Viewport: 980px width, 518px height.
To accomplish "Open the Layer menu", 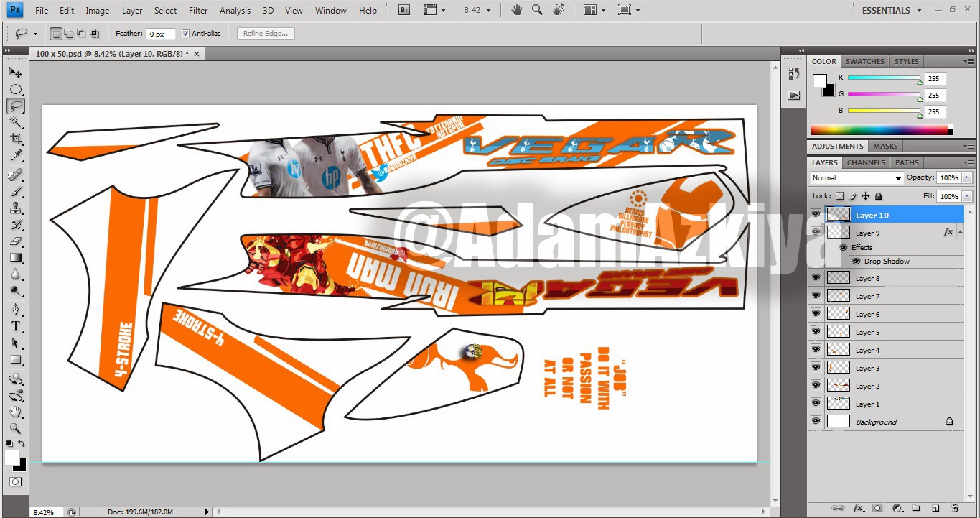I will pos(132,10).
